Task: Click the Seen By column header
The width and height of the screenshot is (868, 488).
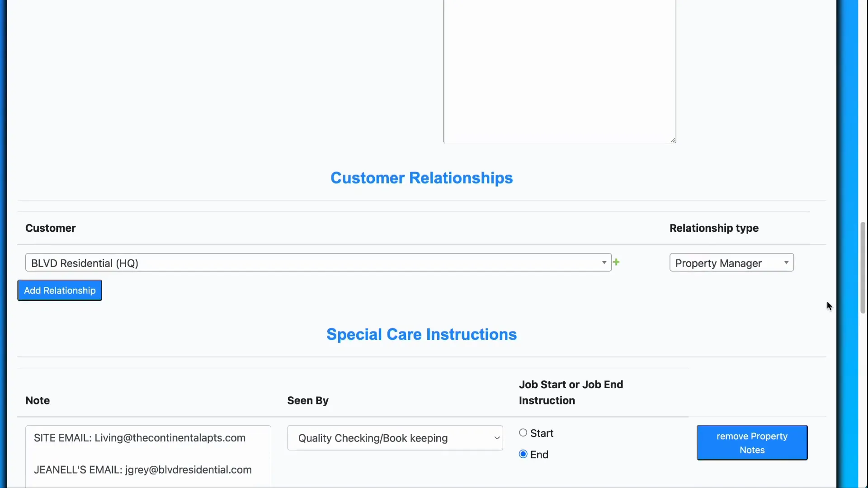Action: [x=307, y=400]
